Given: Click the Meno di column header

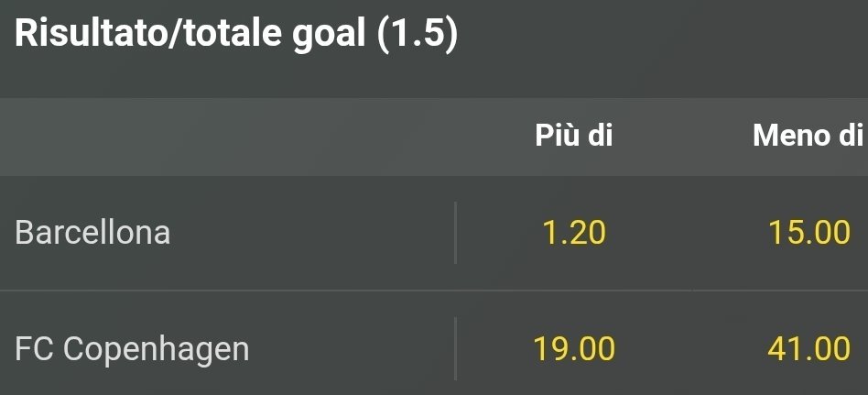Looking at the screenshot, I should pos(807,137).
